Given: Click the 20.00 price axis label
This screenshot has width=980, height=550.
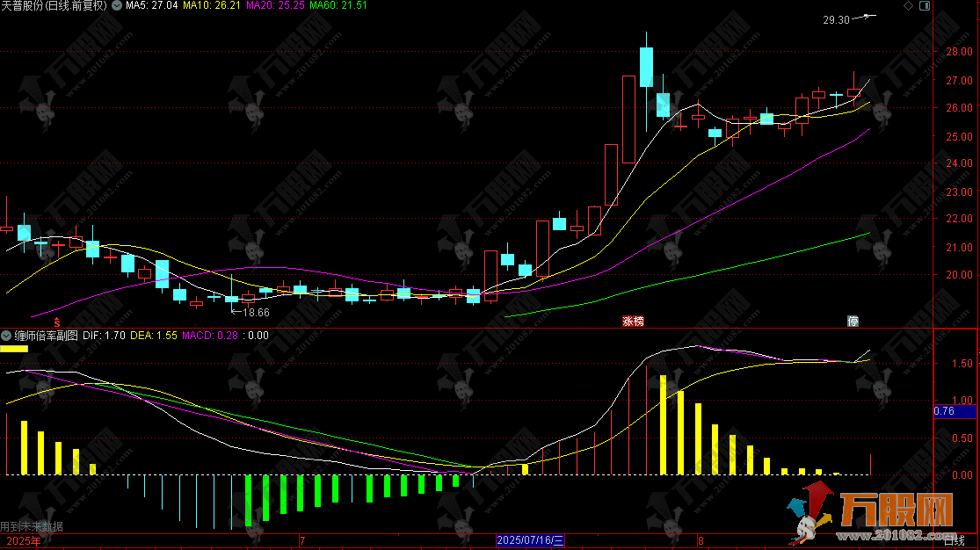Looking at the screenshot, I should point(960,275).
